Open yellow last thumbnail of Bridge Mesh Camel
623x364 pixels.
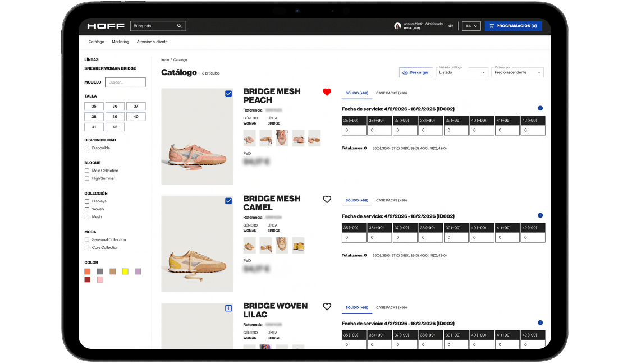(x=298, y=245)
